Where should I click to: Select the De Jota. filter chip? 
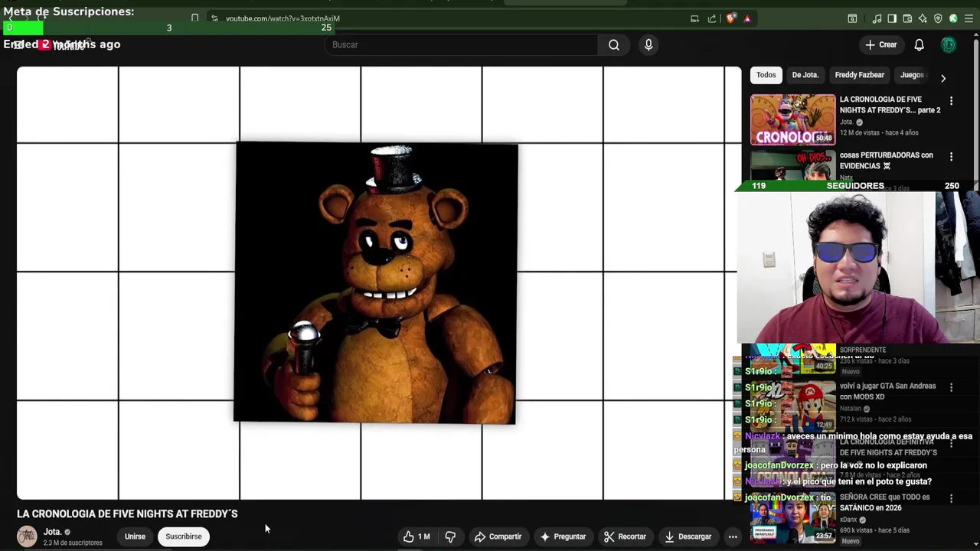[805, 75]
